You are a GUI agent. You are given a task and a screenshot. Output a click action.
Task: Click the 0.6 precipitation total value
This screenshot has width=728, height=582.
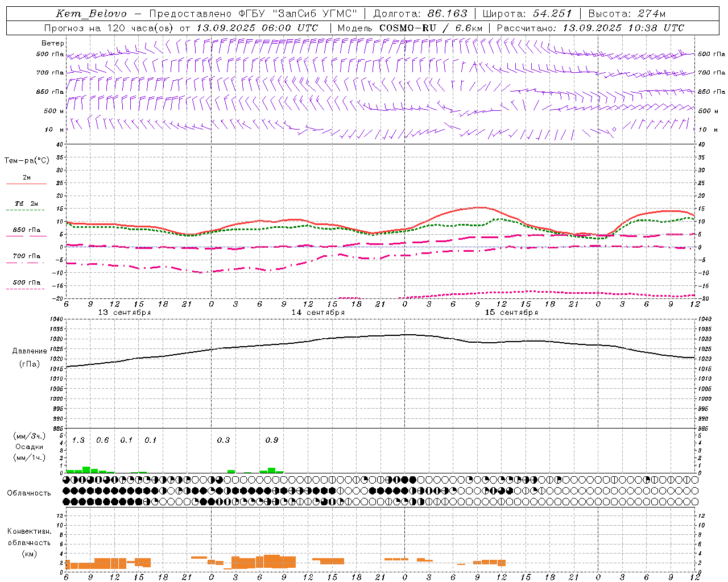click(x=102, y=440)
